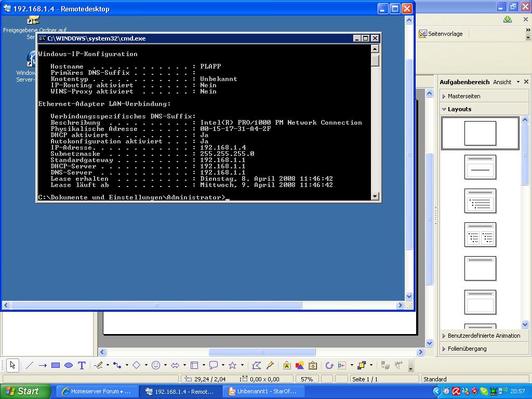The height and width of the screenshot is (399, 532).
Task: Open the Ansicht menu in Aufgabenbereich
Action: pos(506,82)
